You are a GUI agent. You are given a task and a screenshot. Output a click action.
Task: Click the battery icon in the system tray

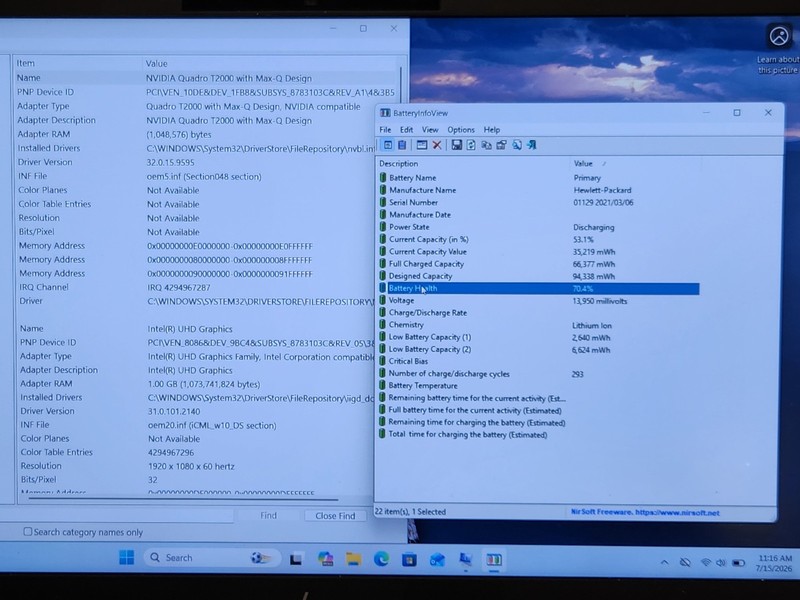coord(738,563)
